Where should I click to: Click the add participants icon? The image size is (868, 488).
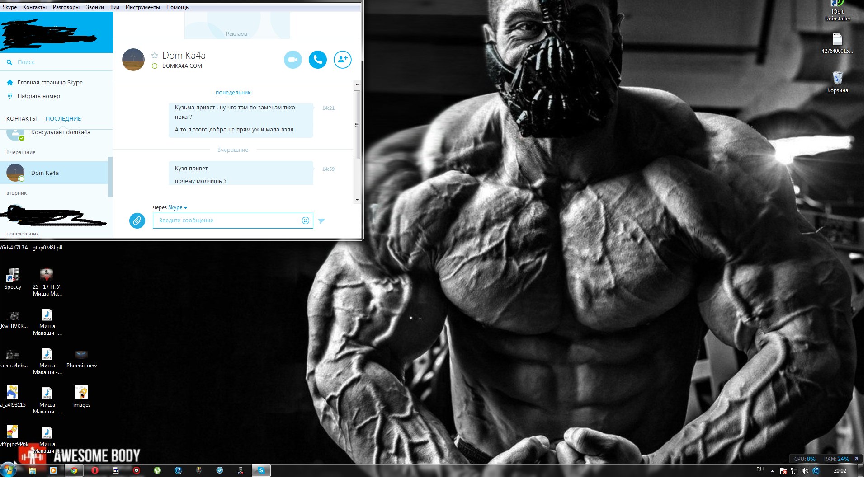pyautogui.click(x=342, y=60)
